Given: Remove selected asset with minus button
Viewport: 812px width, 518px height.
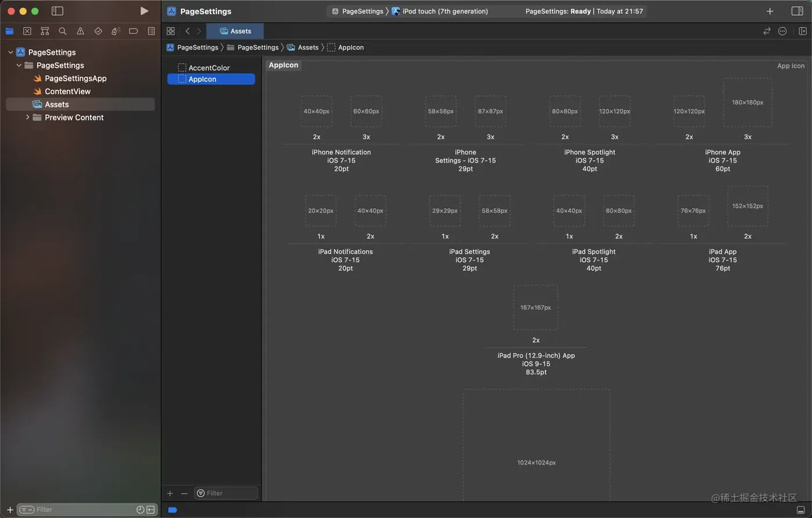Looking at the screenshot, I should click(x=184, y=493).
